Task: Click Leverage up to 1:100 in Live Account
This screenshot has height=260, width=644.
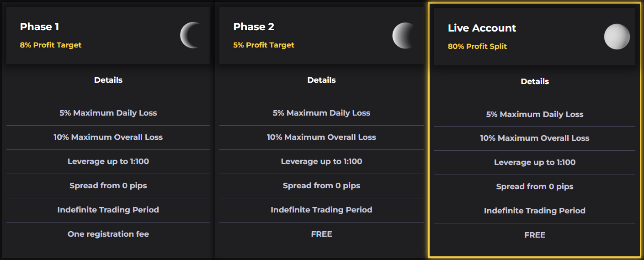Action: (x=535, y=162)
